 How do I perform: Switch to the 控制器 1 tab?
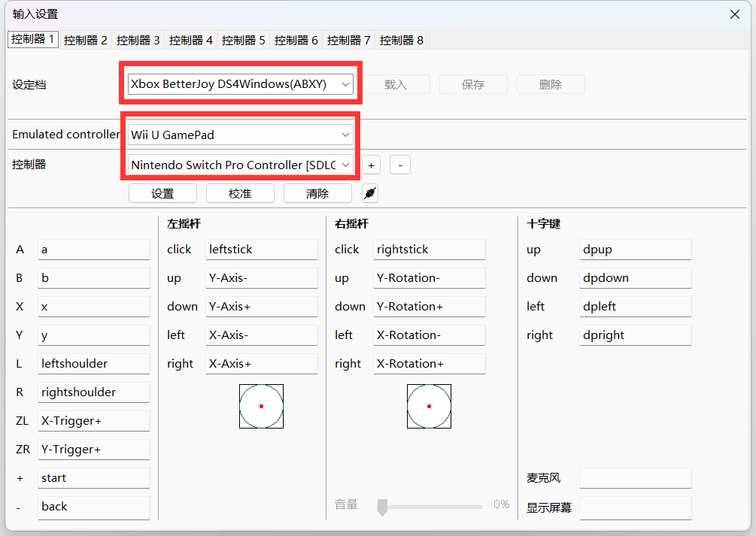click(x=33, y=40)
